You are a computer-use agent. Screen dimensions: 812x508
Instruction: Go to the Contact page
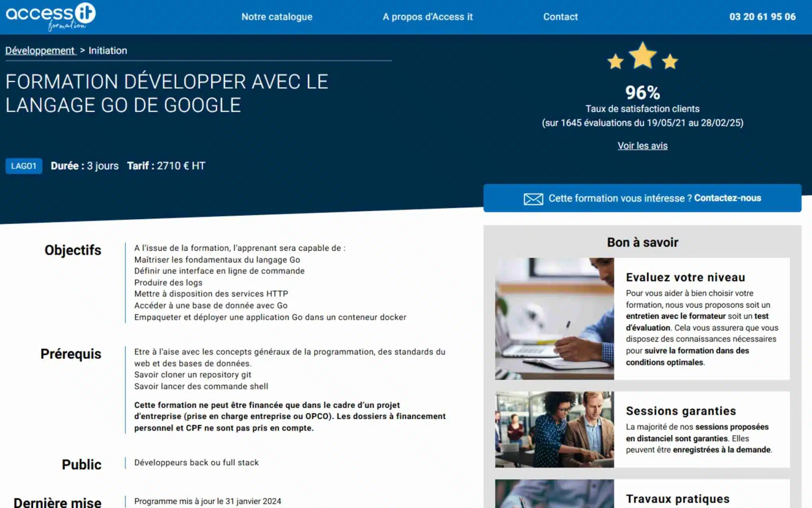point(560,17)
